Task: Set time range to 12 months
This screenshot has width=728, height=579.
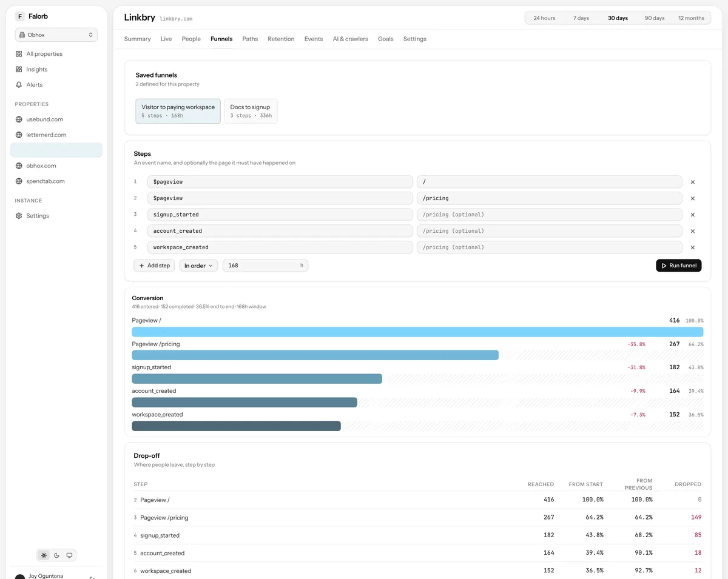Action: point(691,18)
